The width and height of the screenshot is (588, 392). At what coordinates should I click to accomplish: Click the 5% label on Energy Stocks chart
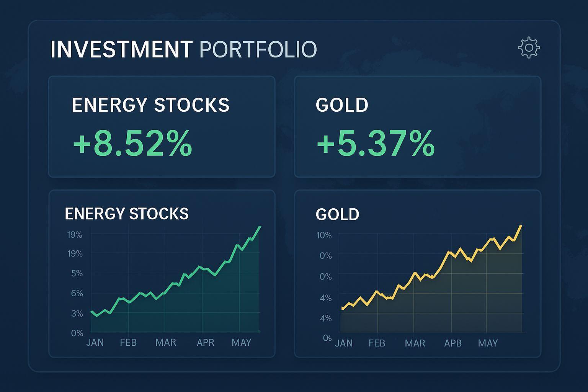77,273
